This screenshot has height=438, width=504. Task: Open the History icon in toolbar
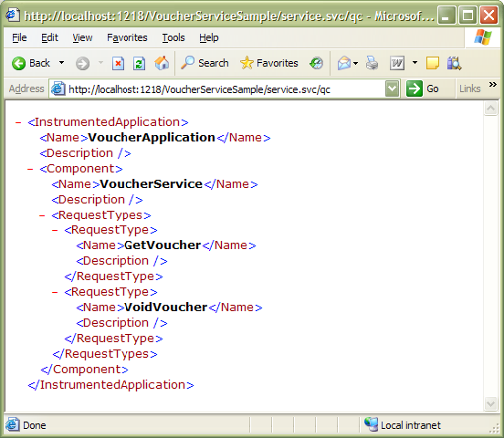tap(316, 63)
